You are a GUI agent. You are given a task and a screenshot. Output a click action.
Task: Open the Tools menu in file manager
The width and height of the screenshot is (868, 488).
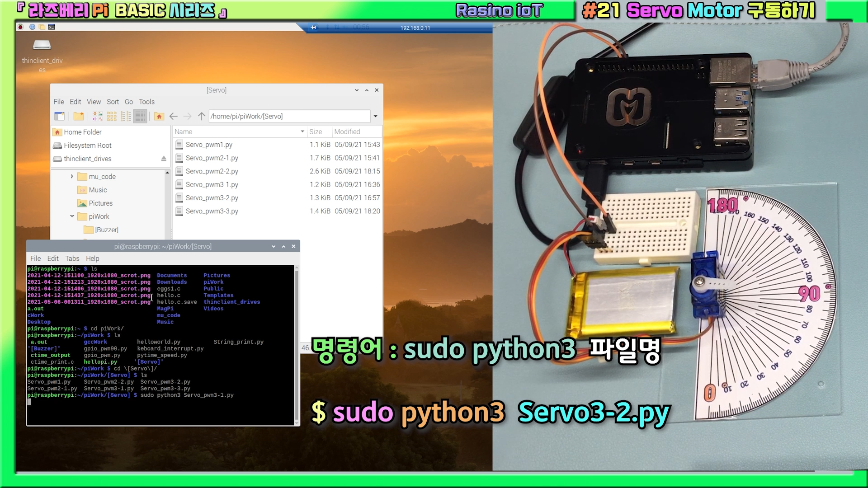tap(146, 102)
